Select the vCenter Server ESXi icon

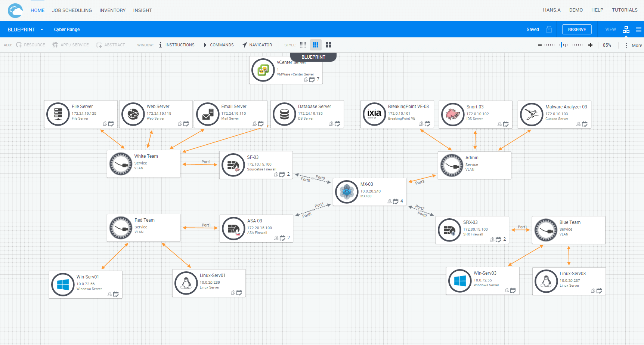[263, 70]
